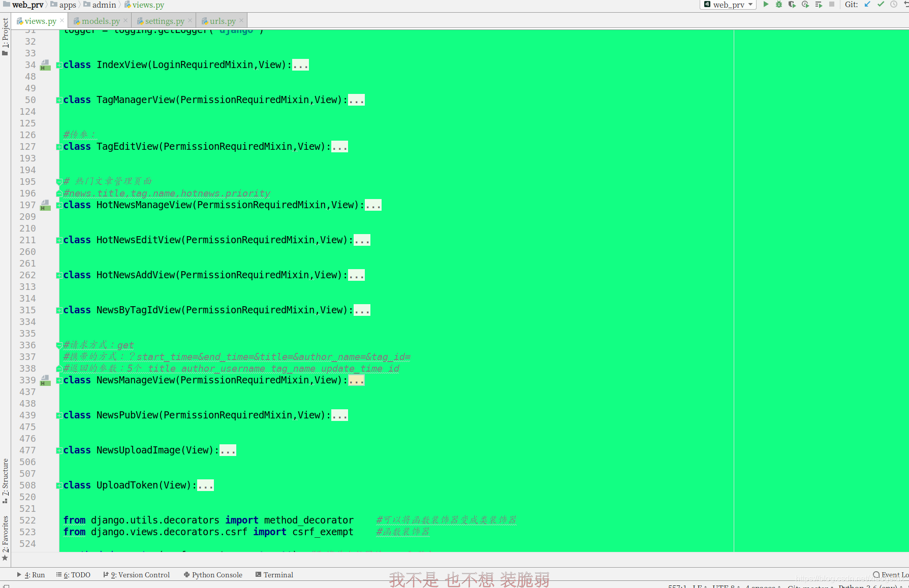The height and width of the screenshot is (588, 909).
Task: Open the Version Control tool window
Action: pyautogui.click(x=136, y=575)
